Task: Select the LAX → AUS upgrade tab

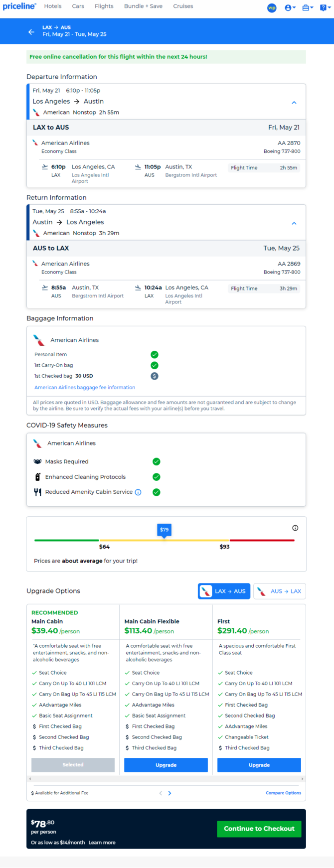Action: click(224, 591)
